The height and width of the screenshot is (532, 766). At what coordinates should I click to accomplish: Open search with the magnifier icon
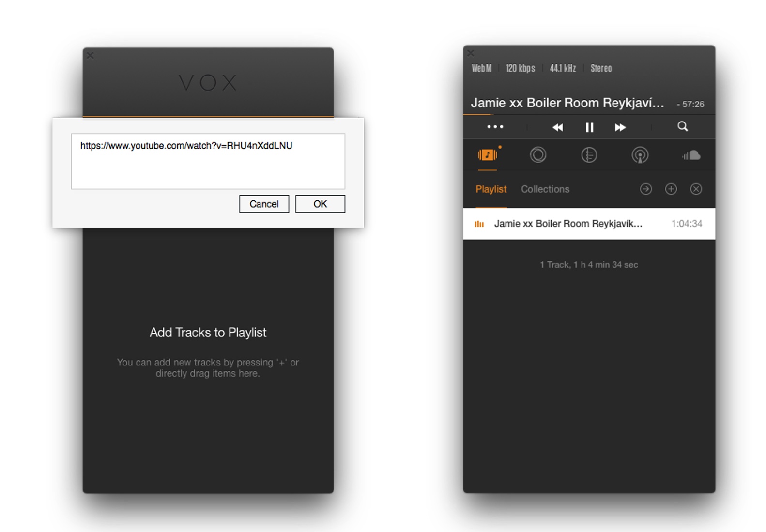pos(683,127)
